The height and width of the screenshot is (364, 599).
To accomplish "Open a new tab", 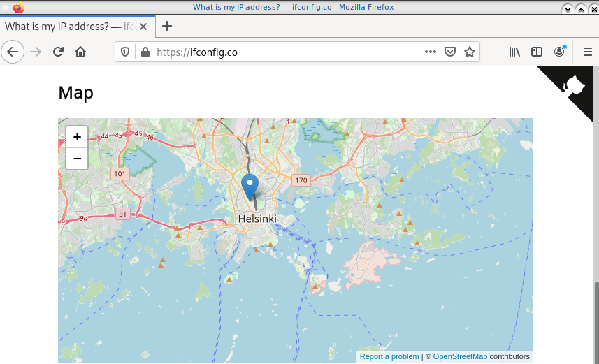I will [x=167, y=27].
